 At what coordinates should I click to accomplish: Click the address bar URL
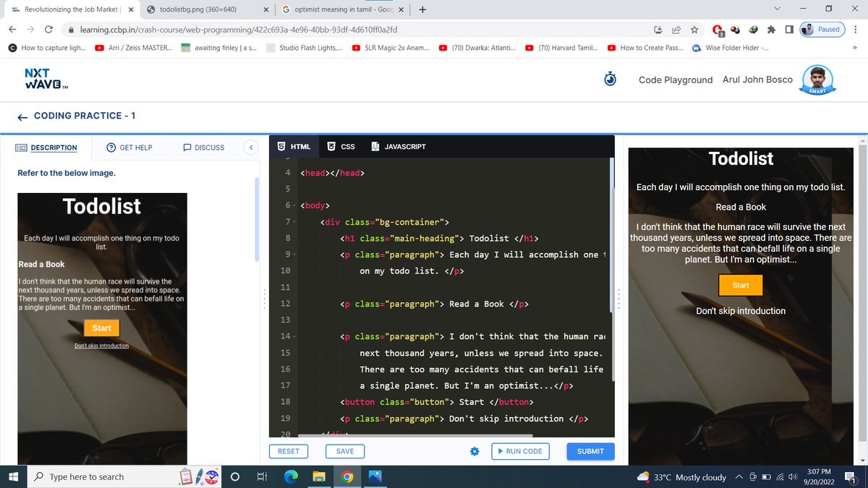point(237,30)
